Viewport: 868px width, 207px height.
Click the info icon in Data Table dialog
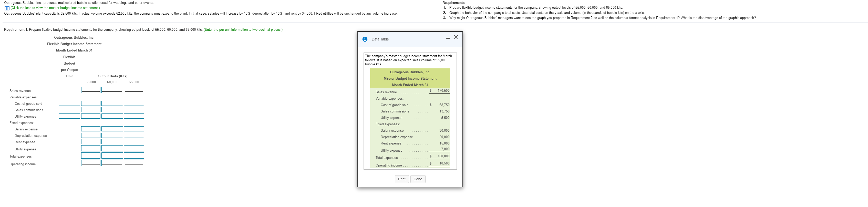coord(365,39)
